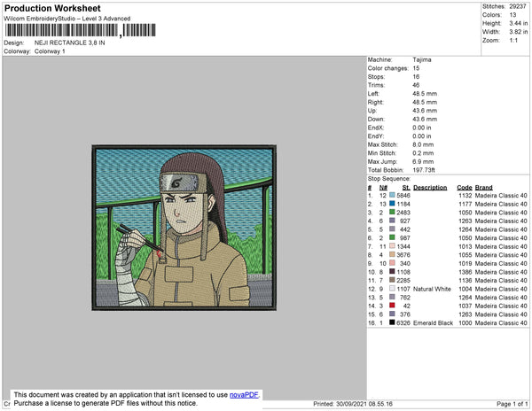This screenshot has width=532, height=411.
Task: Pick the light blue swatch in stop row 1
Action: [x=392, y=195]
